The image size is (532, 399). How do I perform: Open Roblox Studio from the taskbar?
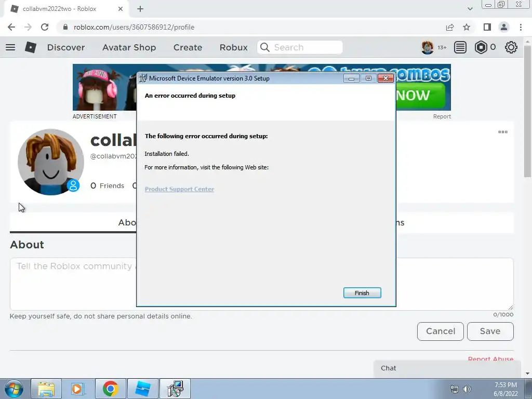pos(142,389)
